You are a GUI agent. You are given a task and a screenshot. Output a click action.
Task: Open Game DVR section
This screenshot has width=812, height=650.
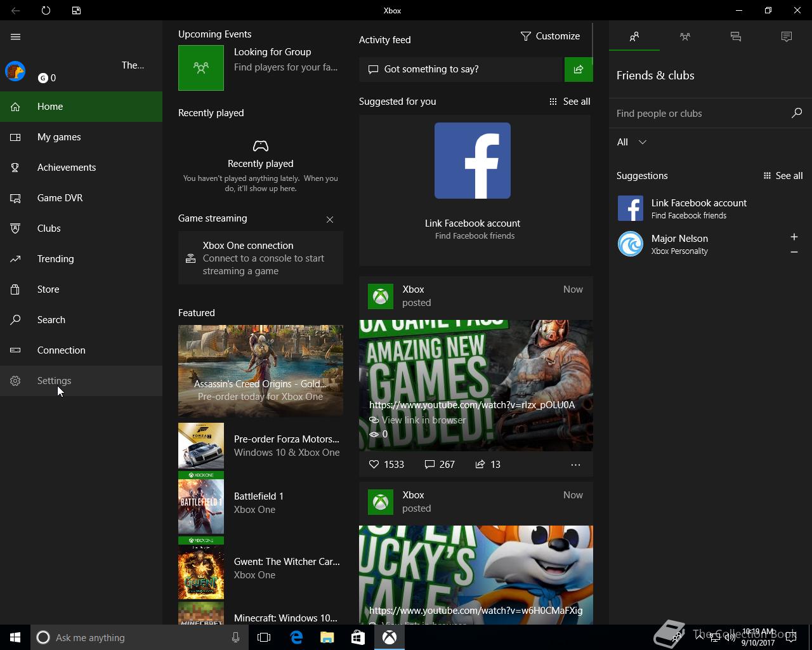[x=81, y=198]
